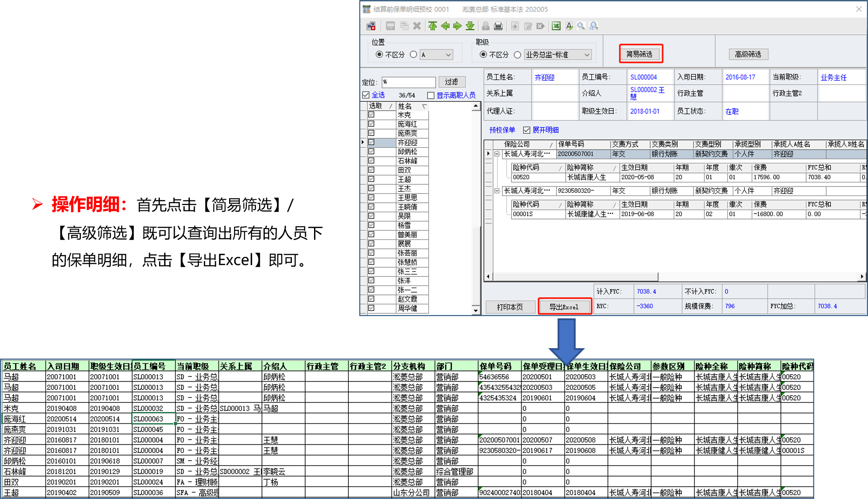Open the 位置 dropdown showing A
The image size is (868, 499).
(x=436, y=55)
